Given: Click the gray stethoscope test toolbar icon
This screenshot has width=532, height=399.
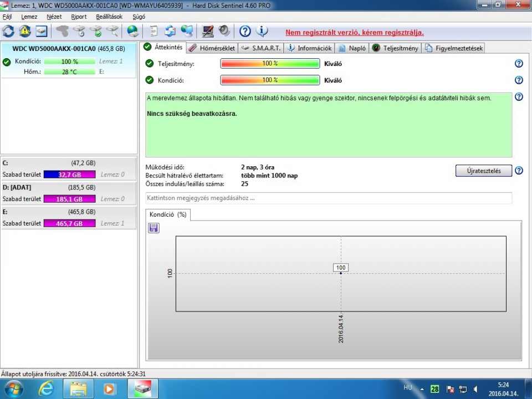Looking at the screenshot, I should pos(62,31).
